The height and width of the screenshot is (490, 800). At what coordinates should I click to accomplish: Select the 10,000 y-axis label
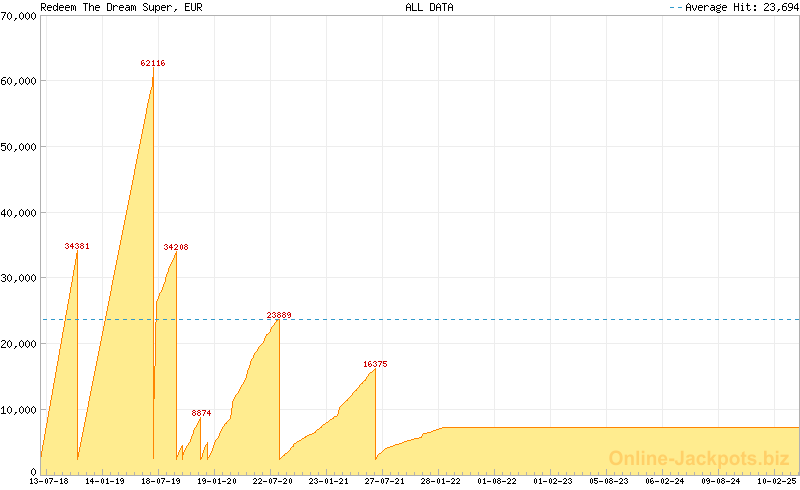(x=18, y=409)
